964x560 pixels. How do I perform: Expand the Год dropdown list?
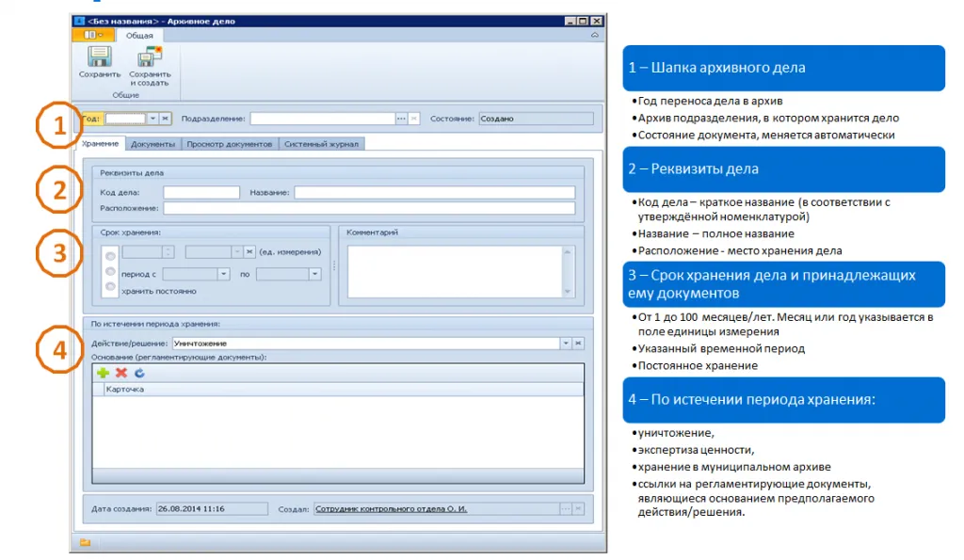pyautogui.click(x=153, y=119)
